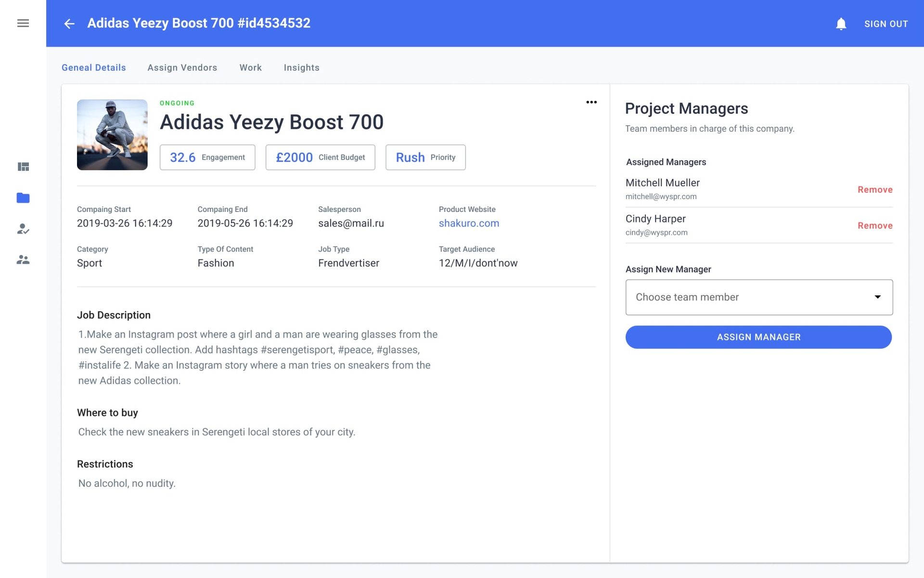Click SIGN OUT

click(x=886, y=24)
